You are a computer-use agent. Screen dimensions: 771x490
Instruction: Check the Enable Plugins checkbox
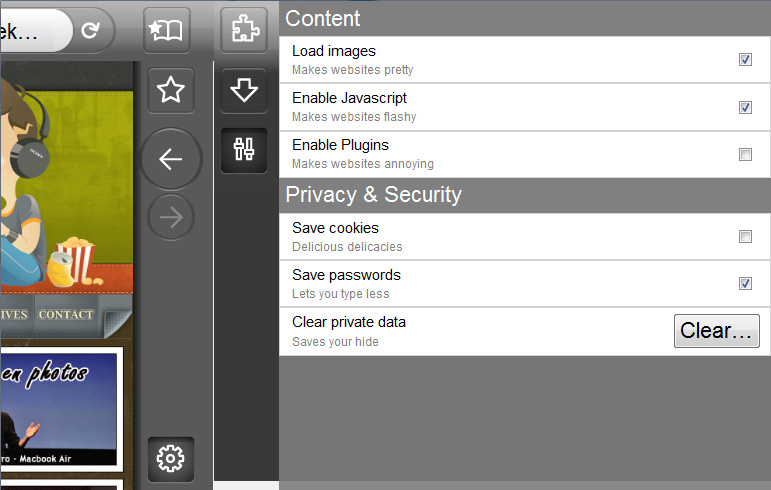745,154
